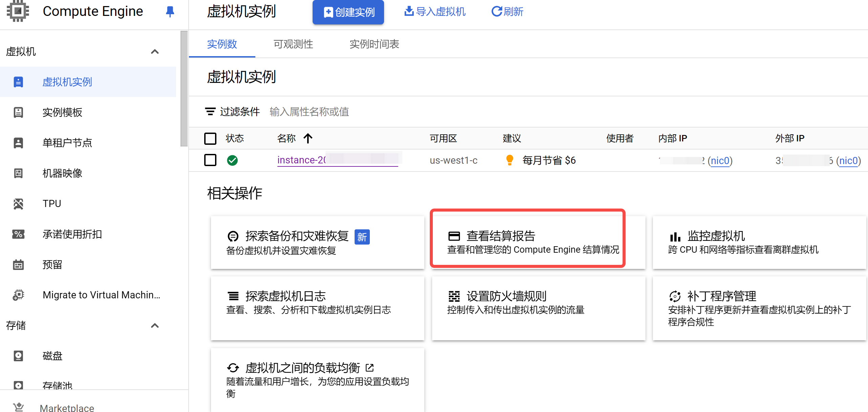Click the pin icon beside Compute Engine
The width and height of the screenshot is (868, 412).
[170, 12]
